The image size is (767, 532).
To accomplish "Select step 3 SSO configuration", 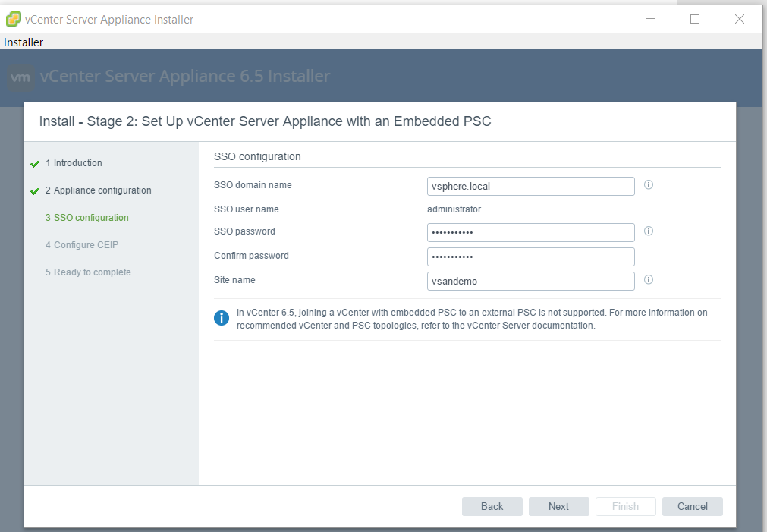I will [87, 218].
